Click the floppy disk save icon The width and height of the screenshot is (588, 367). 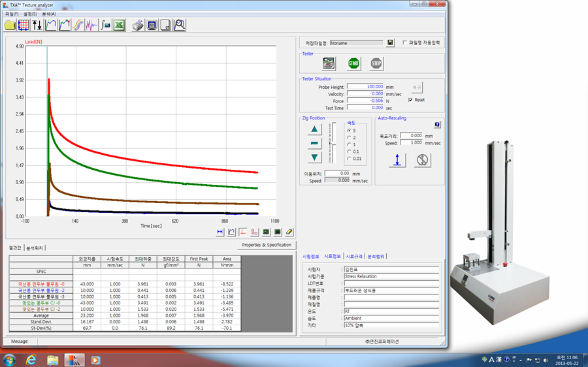pyautogui.click(x=390, y=42)
